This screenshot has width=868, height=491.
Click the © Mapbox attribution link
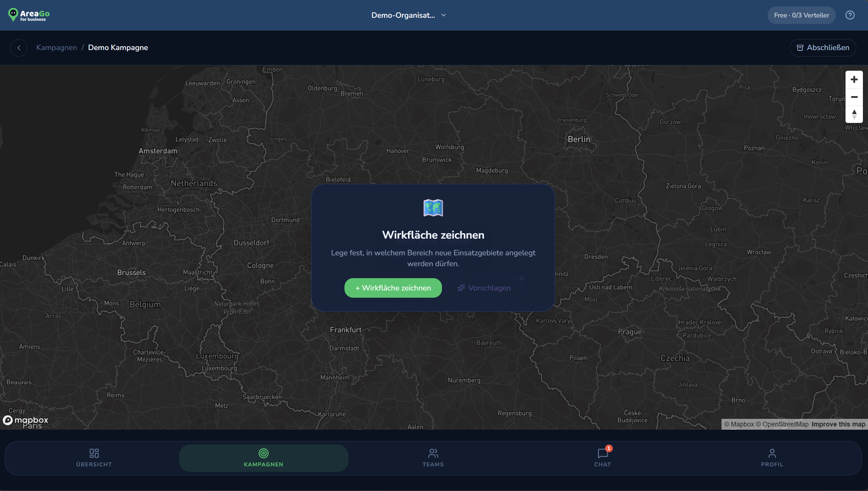click(739, 424)
